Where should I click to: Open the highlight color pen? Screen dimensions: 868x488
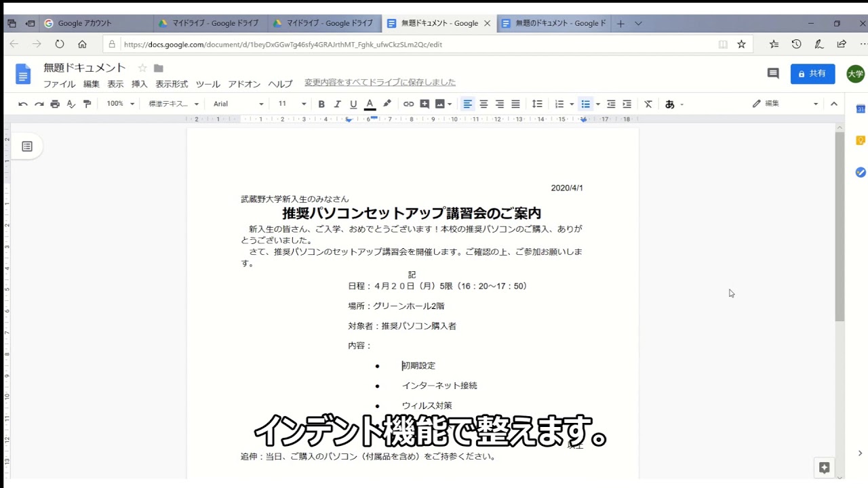387,104
